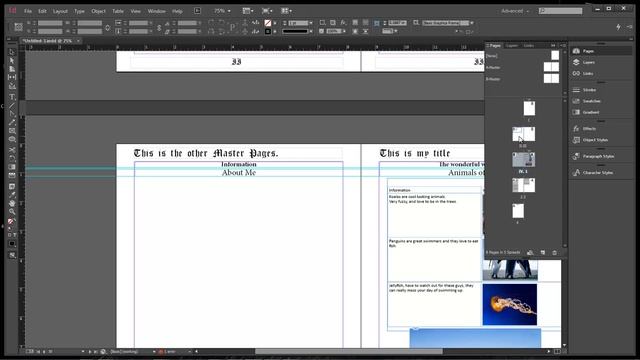Open the Pages panel from dock
Screen dimensions: 640x360
pyautogui.click(x=601, y=51)
